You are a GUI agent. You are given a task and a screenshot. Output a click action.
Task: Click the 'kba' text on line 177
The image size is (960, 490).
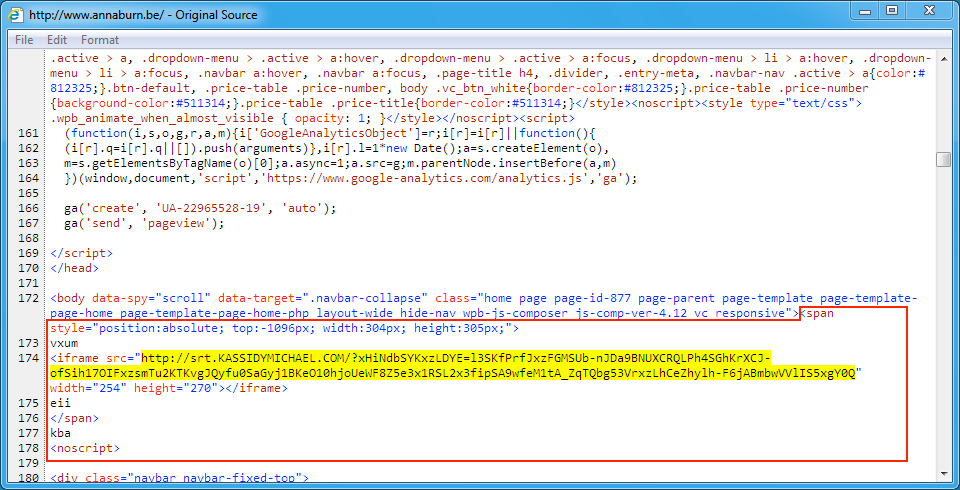click(x=61, y=434)
